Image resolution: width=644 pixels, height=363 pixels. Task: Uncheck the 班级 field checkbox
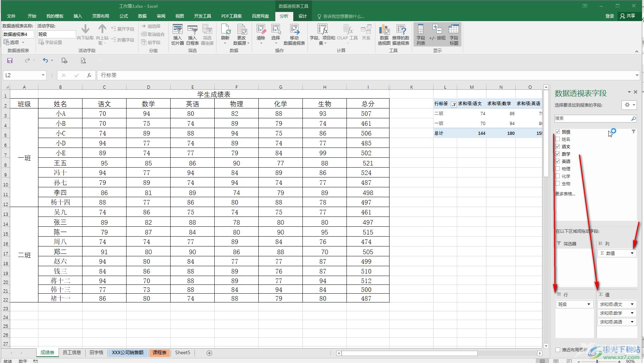tap(558, 132)
